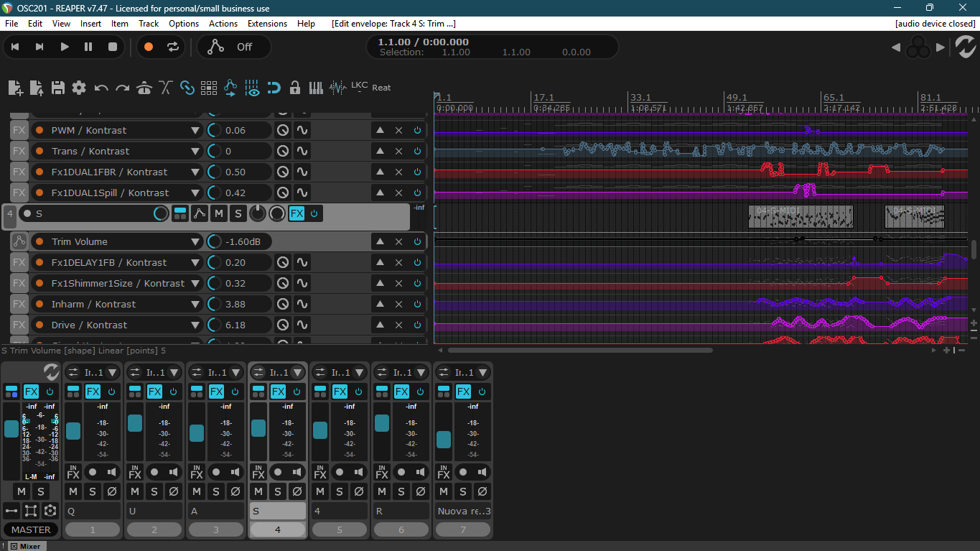Open project settings gear icon
The width and height of the screenshot is (980, 551).
(x=79, y=88)
